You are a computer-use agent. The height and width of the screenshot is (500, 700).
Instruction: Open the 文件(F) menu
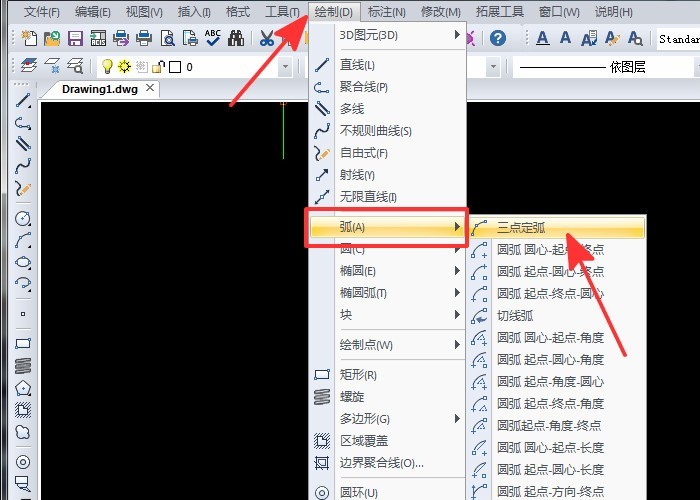coord(42,11)
